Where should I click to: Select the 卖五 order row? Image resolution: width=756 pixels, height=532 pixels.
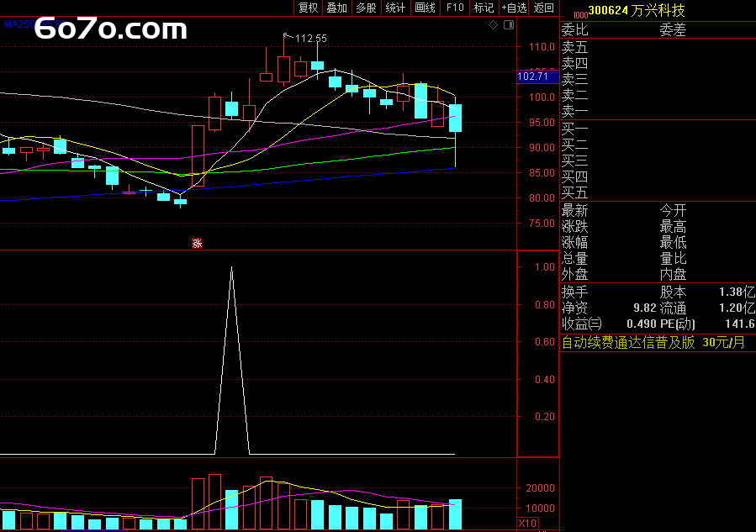658,47
